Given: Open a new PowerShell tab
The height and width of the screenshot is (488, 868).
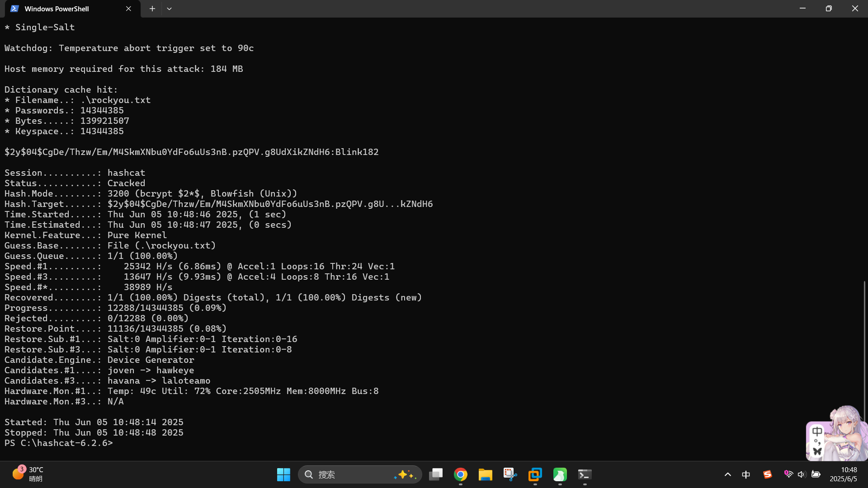Looking at the screenshot, I should pyautogui.click(x=152, y=9).
